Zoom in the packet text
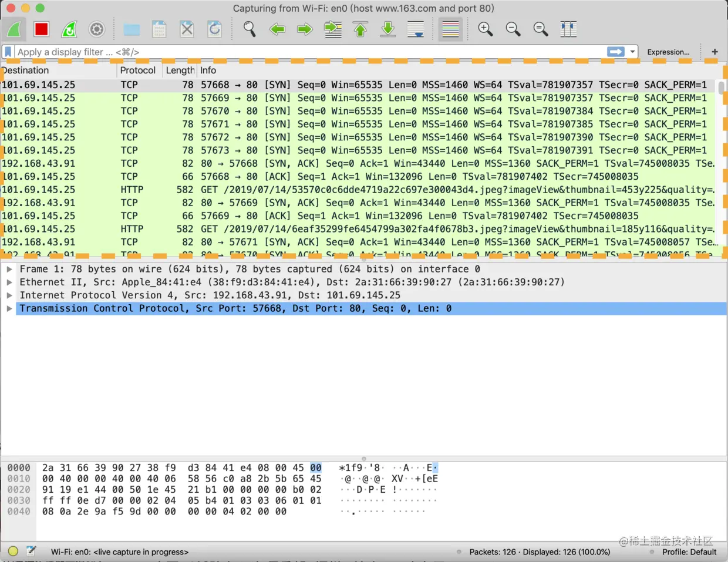 pyautogui.click(x=485, y=29)
